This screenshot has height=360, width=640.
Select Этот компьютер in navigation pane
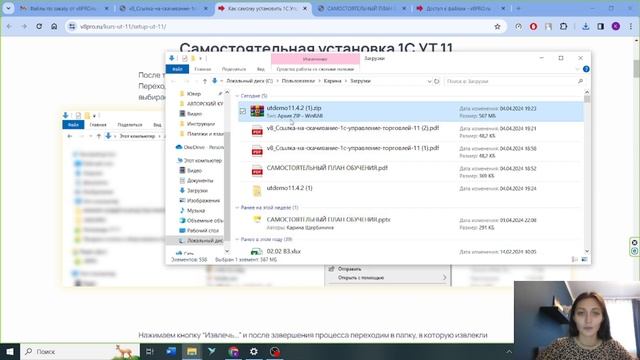click(200, 160)
